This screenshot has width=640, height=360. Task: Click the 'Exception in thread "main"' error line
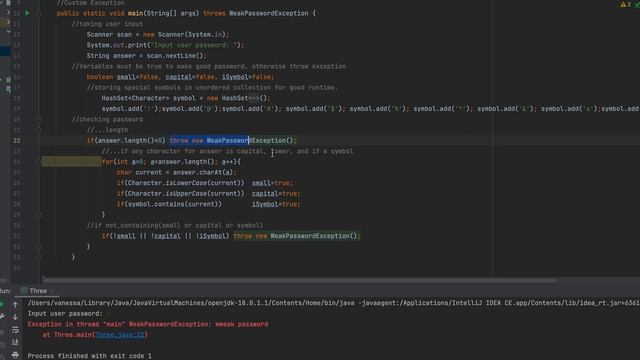148,324
